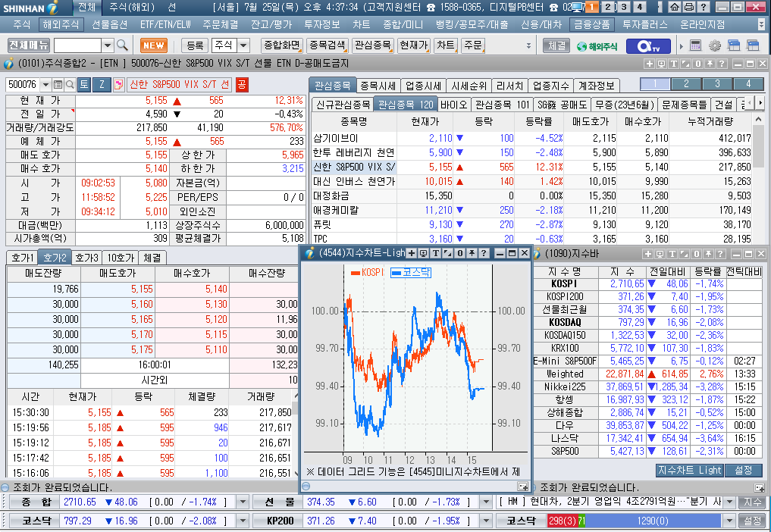Open dropdown arrow of menu number input
This screenshot has width=771, height=532.
pyautogui.click(x=108, y=45)
